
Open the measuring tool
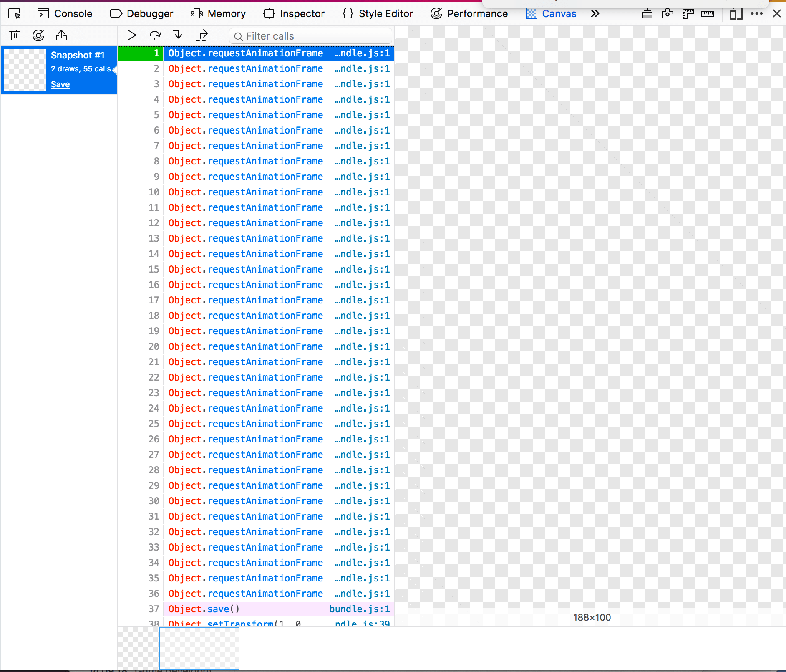coord(708,14)
